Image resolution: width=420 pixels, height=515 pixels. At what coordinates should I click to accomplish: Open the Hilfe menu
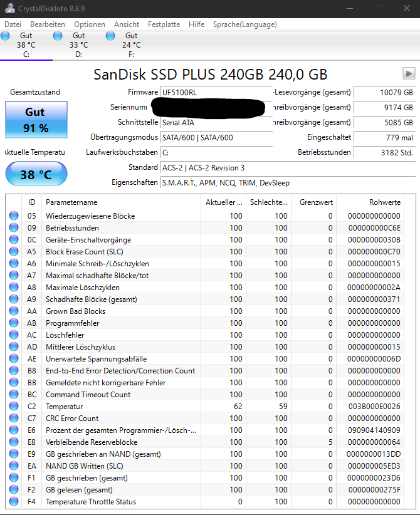pyautogui.click(x=197, y=24)
